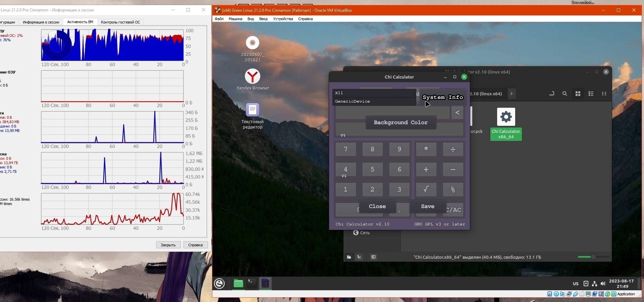Switch to the Активность ВМ tab
This screenshot has height=302, width=644.
coord(80,22)
